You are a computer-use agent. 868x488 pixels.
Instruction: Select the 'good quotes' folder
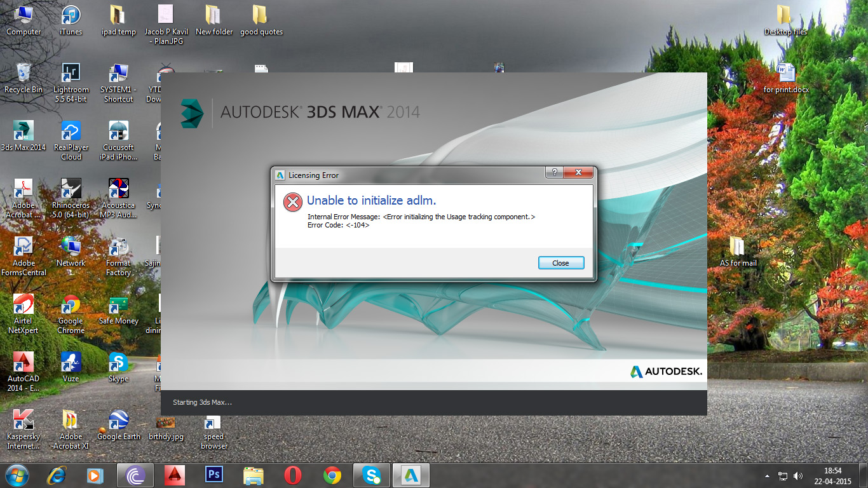[x=261, y=20]
